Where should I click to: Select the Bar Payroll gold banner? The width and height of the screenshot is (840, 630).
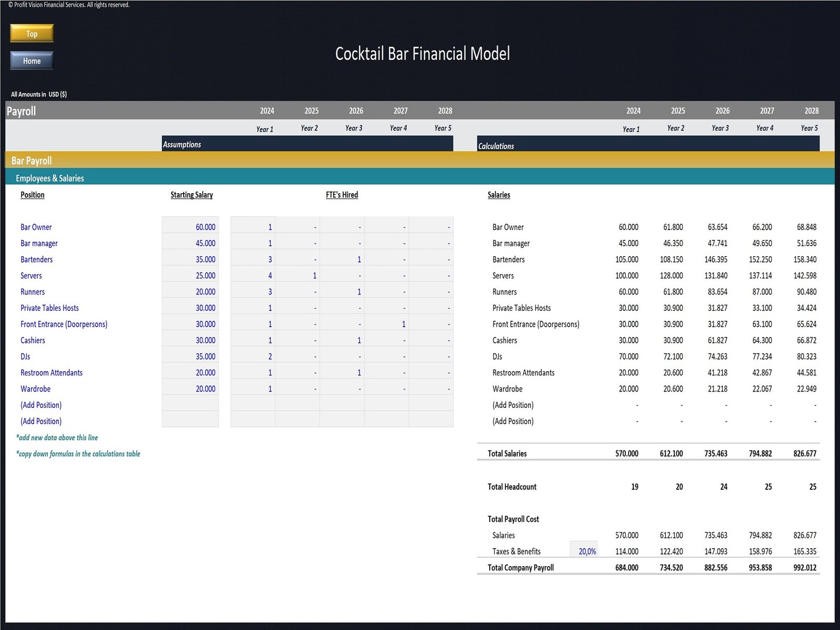pyautogui.click(x=420, y=161)
